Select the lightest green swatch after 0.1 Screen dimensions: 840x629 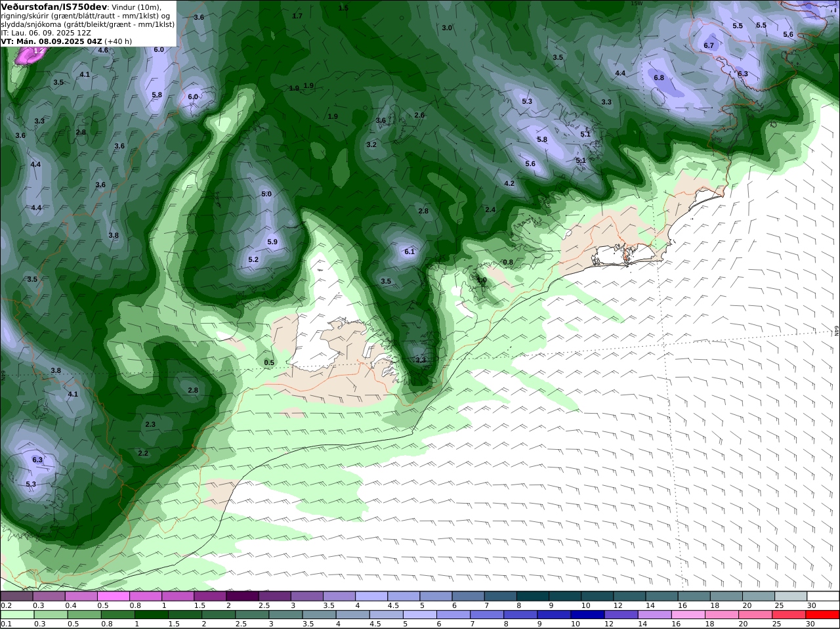coord(17,615)
